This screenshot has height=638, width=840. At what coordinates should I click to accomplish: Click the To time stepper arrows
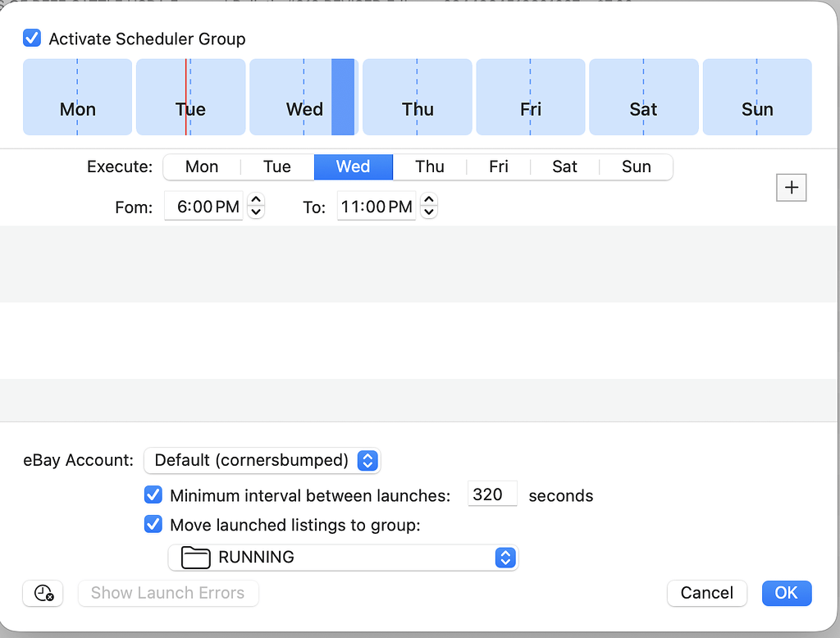coord(428,206)
